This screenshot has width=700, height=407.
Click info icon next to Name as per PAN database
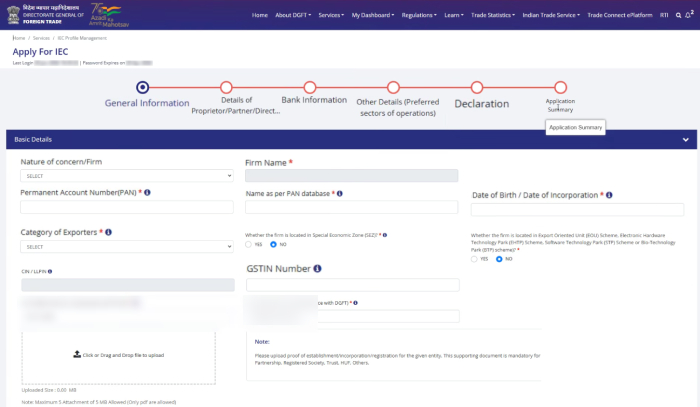(340, 194)
